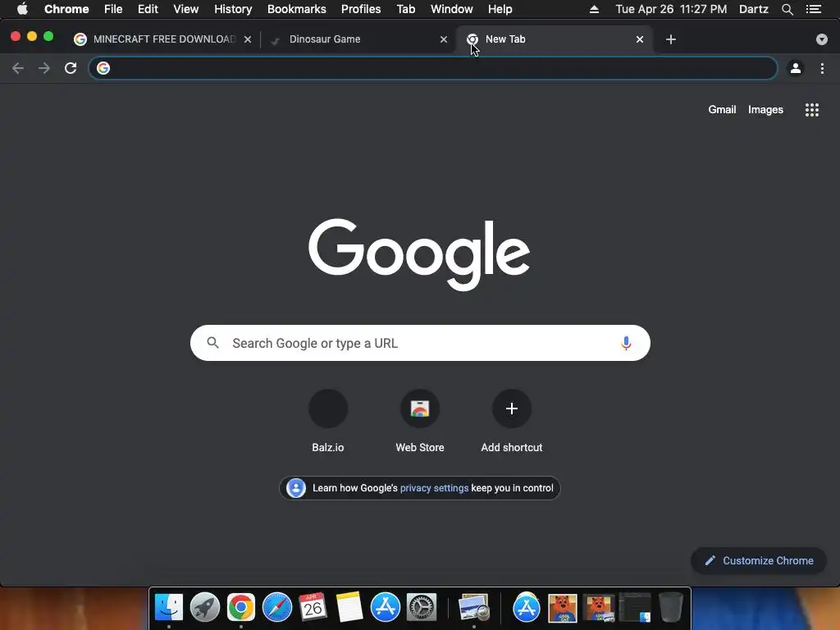Open Chrome's three-dot menu

[822, 68]
